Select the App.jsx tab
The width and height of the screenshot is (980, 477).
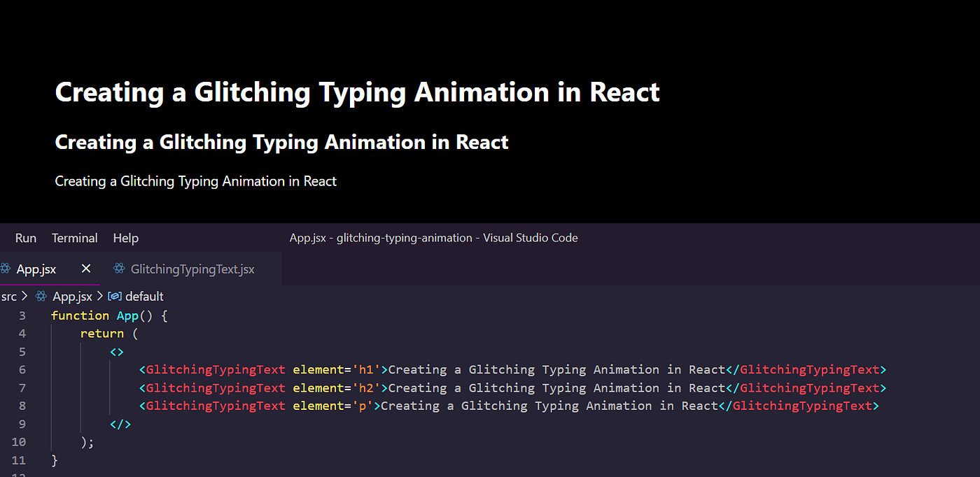click(36, 269)
